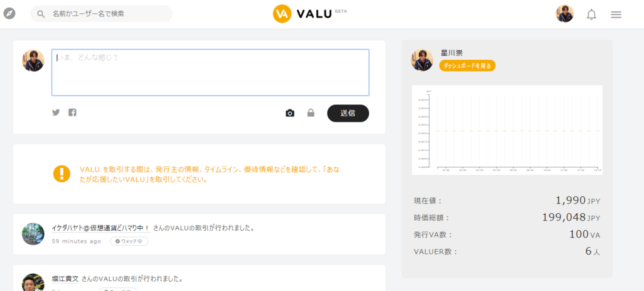
Task: Select the 6人 value
Action: [x=592, y=251]
